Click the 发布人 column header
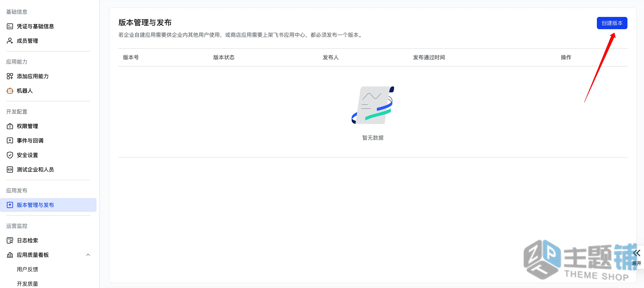The image size is (644, 288). point(331,58)
